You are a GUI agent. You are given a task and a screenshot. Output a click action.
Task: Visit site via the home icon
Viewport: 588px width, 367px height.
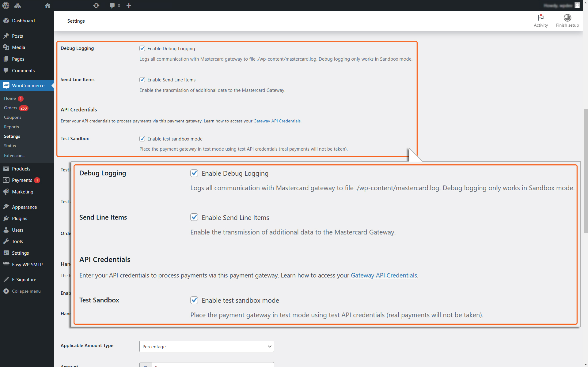(x=47, y=5)
